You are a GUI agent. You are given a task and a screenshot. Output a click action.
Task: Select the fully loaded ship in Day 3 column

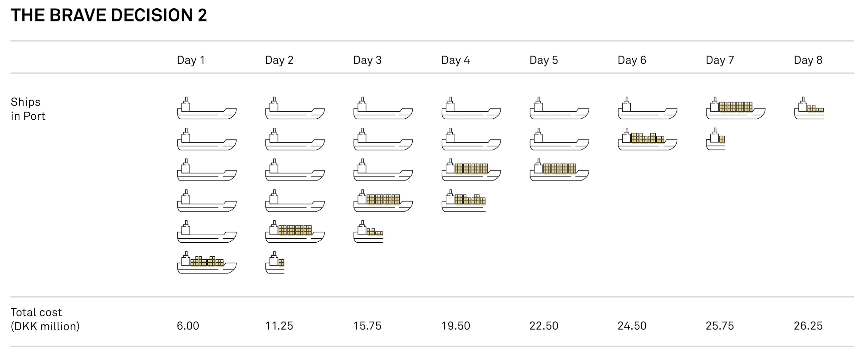[x=383, y=202]
